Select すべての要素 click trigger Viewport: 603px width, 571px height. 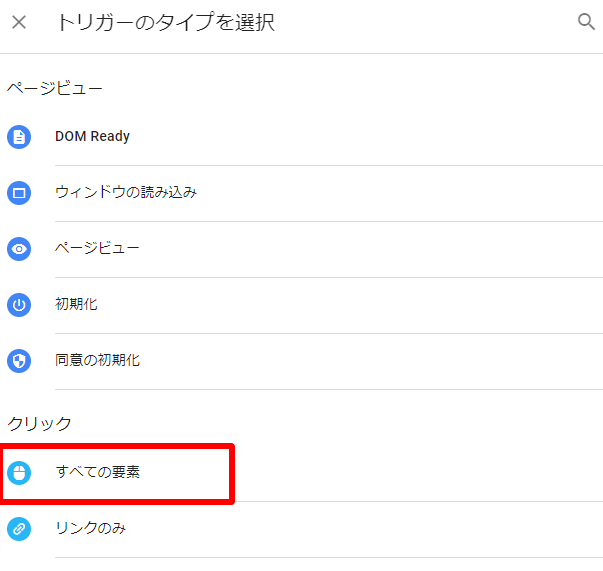[97, 472]
